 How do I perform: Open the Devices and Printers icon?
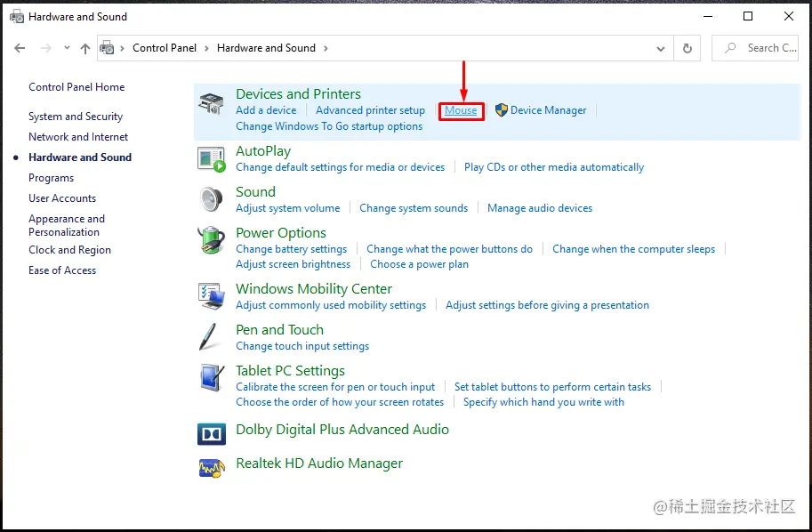point(211,103)
